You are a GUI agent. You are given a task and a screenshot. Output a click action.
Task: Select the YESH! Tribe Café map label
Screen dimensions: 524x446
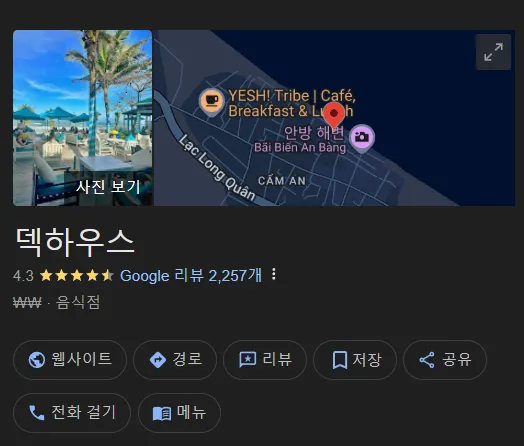point(291,103)
